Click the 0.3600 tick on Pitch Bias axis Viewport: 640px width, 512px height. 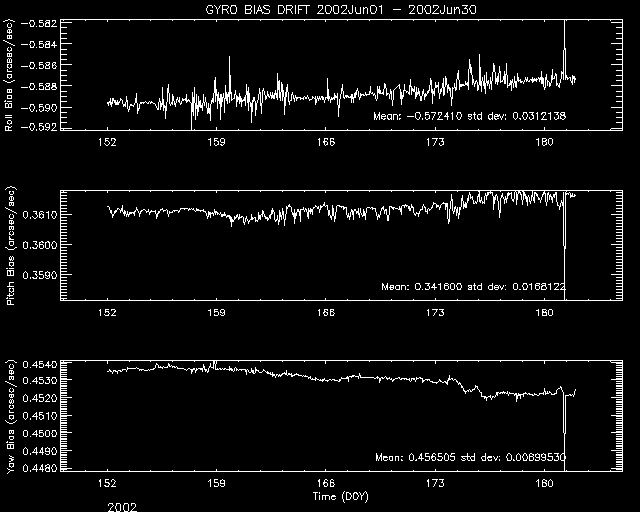40,245
